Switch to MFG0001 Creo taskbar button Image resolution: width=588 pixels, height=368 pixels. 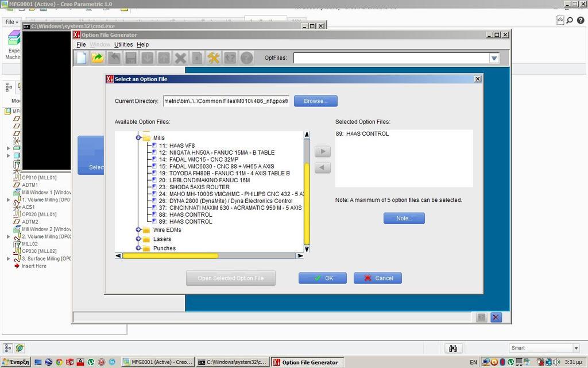[x=158, y=362]
